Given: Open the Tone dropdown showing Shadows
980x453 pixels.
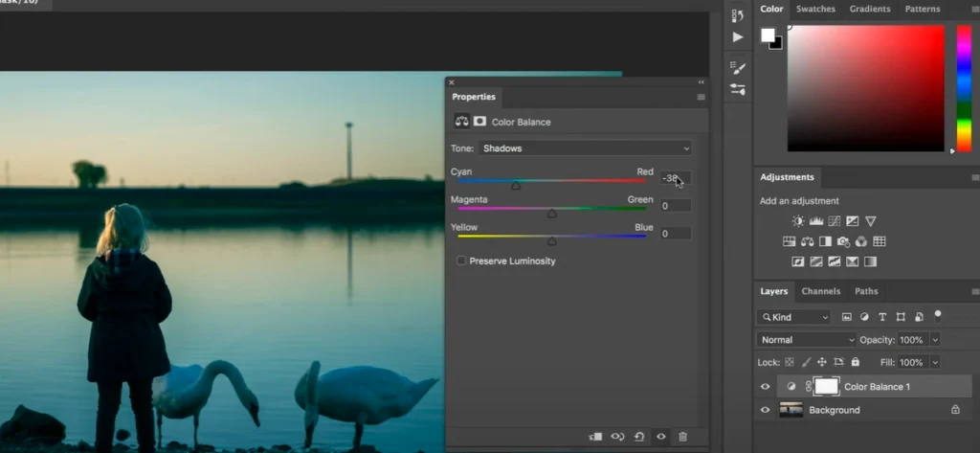Looking at the screenshot, I should tap(585, 148).
